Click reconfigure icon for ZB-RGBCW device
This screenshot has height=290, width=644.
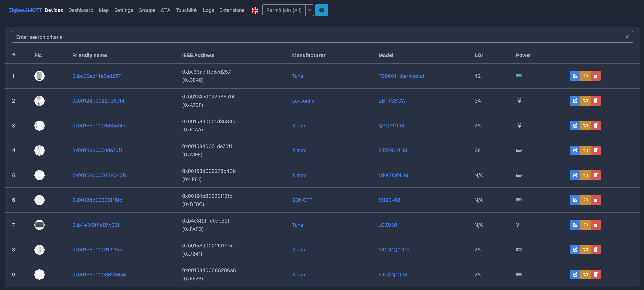point(586,101)
